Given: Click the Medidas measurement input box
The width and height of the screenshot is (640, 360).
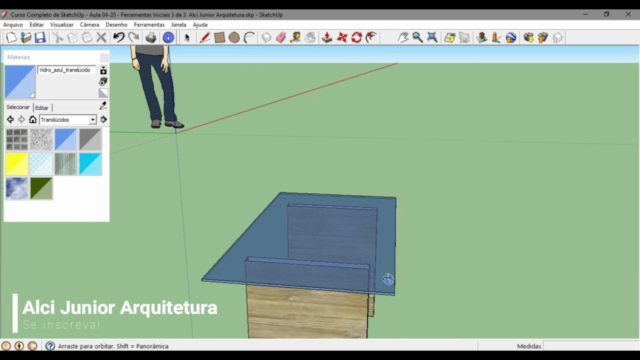Looking at the screenshot, I should coord(591,346).
